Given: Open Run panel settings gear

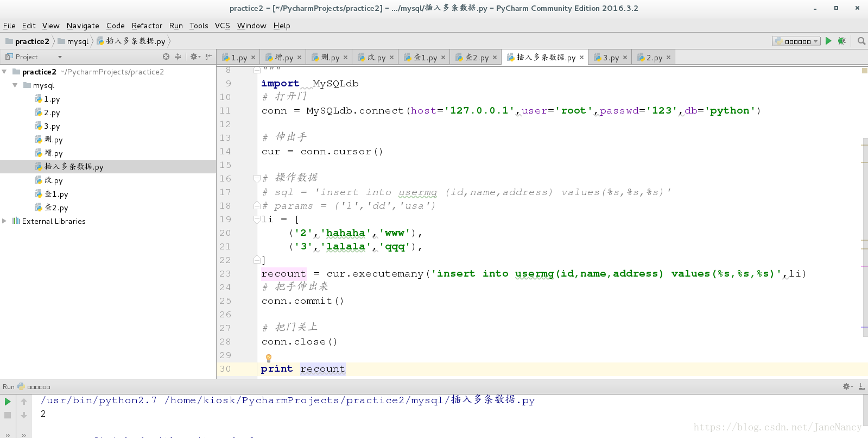Looking at the screenshot, I should (x=847, y=386).
